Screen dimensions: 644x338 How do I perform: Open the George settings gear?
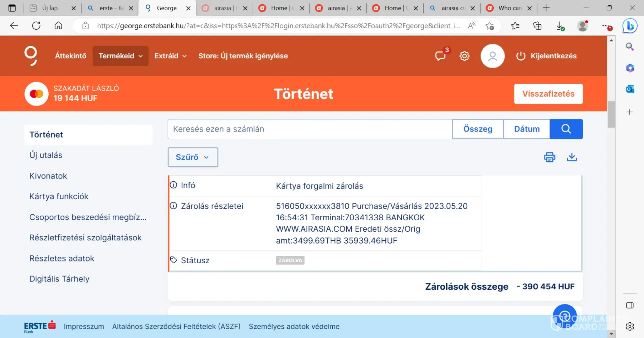pos(464,56)
